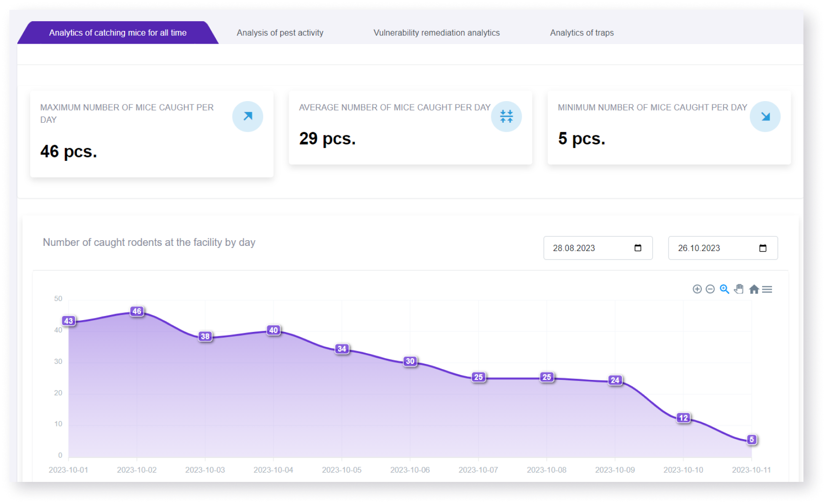The width and height of the screenshot is (826, 504).
Task: Activate the selection zoom magnifier tool
Action: (x=724, y=289)
